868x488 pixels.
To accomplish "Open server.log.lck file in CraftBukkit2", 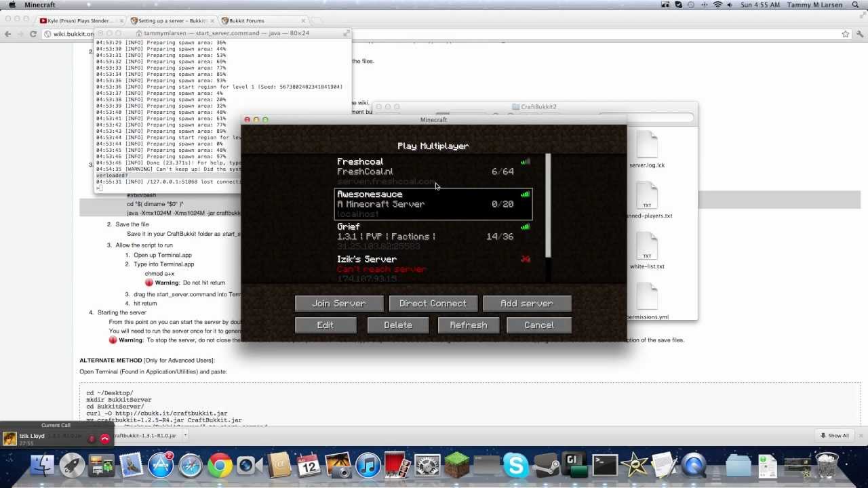I will [646, 150].
